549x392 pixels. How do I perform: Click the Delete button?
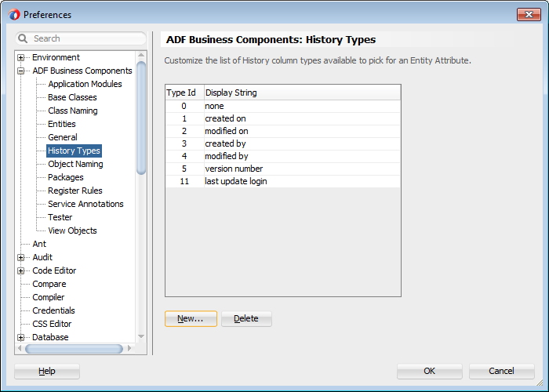pyautogui.click(x=246, y=319)
